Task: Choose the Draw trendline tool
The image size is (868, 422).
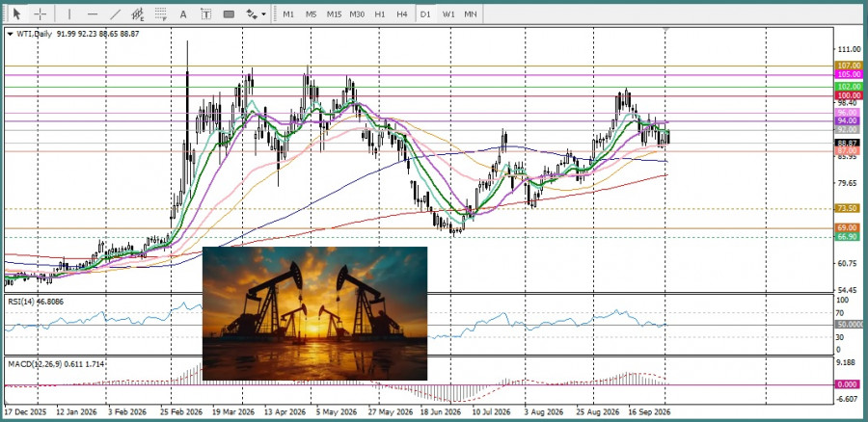Action: click(115, 13)
